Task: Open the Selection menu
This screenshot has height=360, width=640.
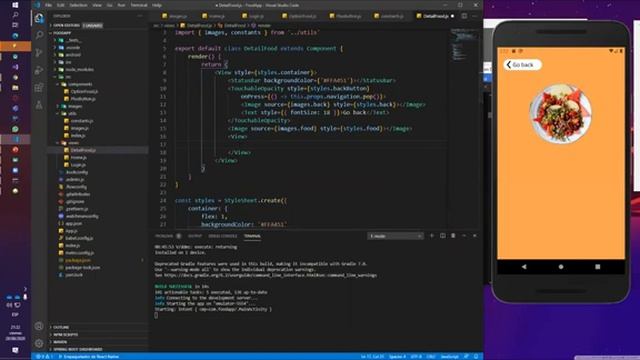Action: click(x=78, y=5)
